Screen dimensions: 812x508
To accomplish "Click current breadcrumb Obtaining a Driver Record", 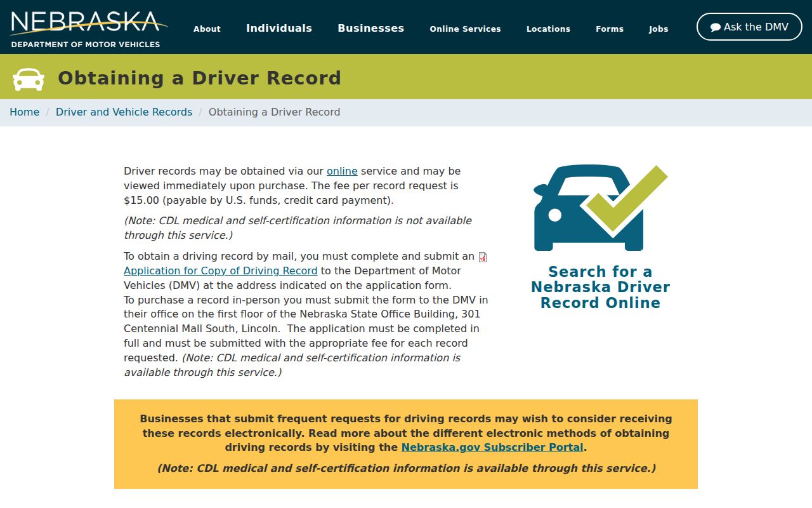I will 274,112.
